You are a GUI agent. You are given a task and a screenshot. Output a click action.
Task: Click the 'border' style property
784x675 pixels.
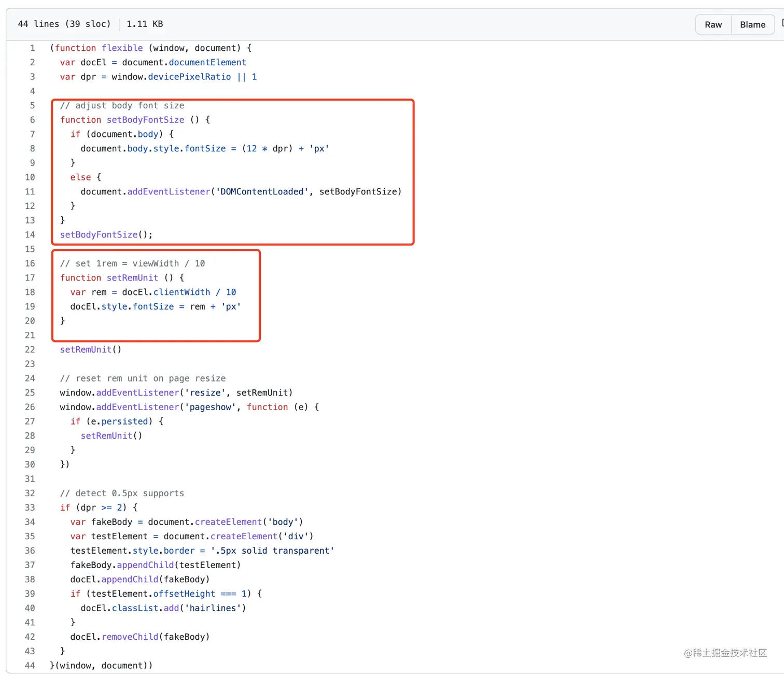pyautogui.click(x=179, y=551)
